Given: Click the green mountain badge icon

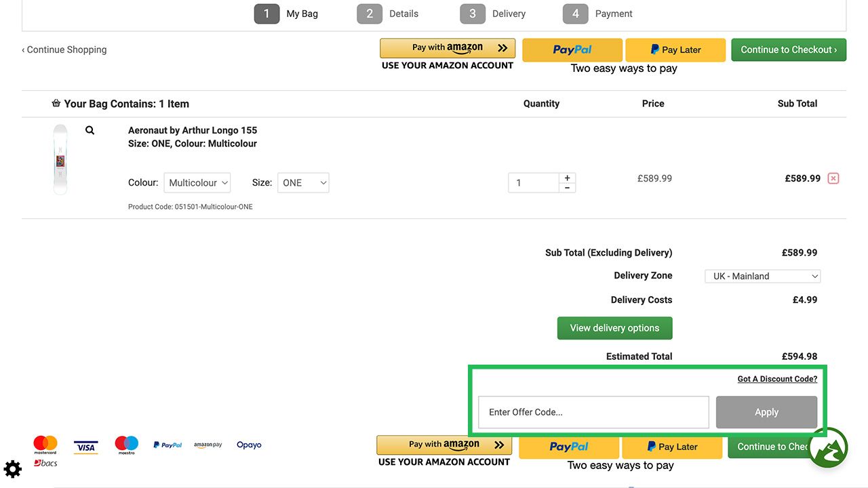Looking at the screenshot, I should coord(828,448).
